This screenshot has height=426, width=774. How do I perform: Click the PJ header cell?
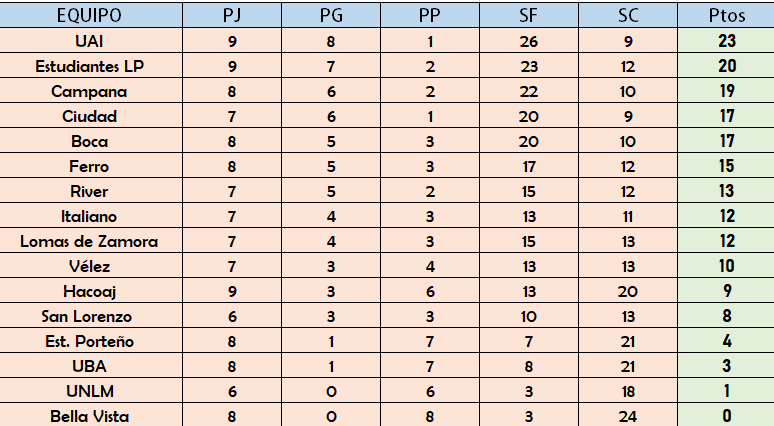232,15
